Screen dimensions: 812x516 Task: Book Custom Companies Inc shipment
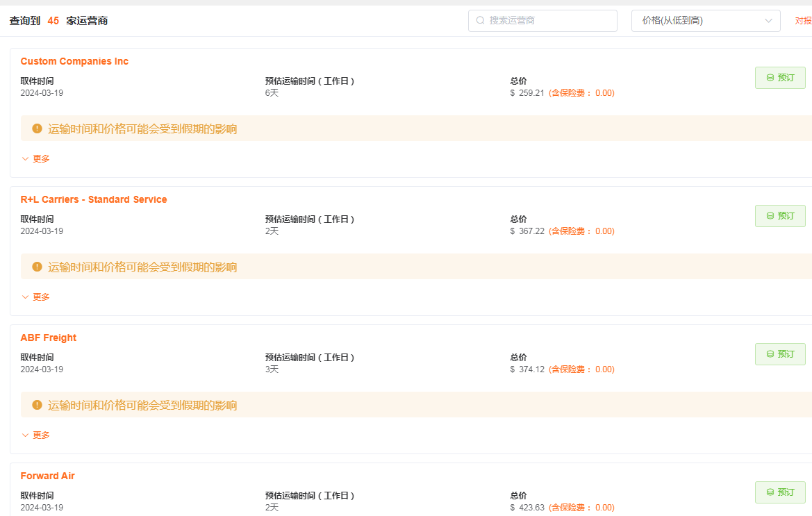[x=779, y=78]
